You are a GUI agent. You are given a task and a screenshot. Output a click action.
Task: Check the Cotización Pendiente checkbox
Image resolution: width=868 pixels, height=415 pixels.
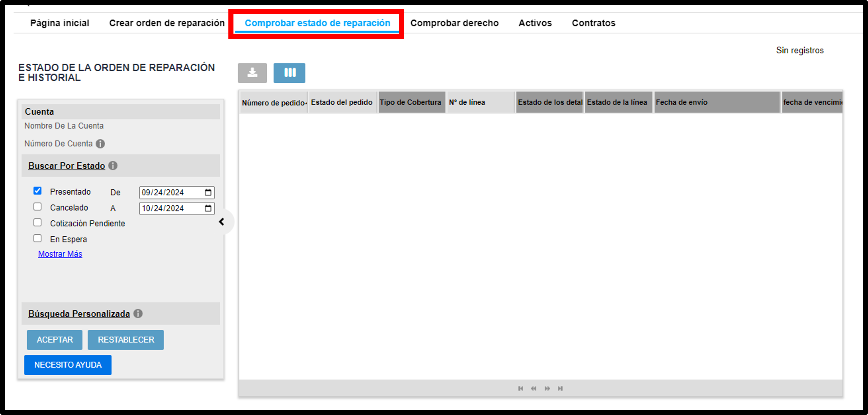point(38,222)
